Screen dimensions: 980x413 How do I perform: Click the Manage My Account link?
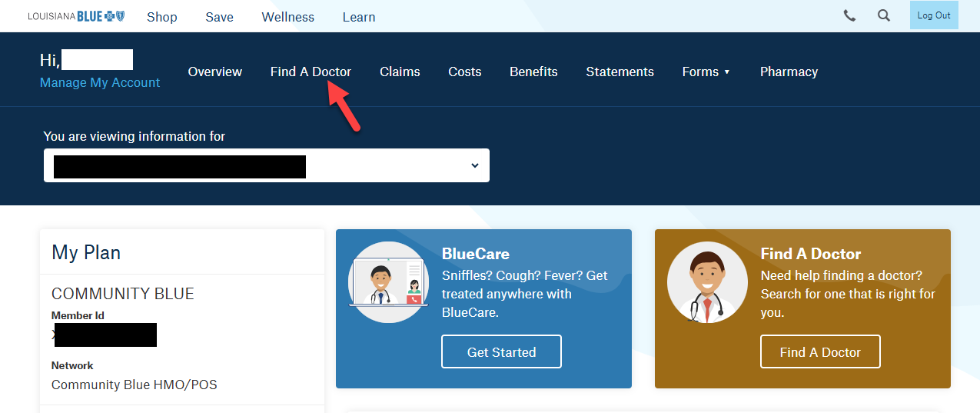(x=100, y=82)
